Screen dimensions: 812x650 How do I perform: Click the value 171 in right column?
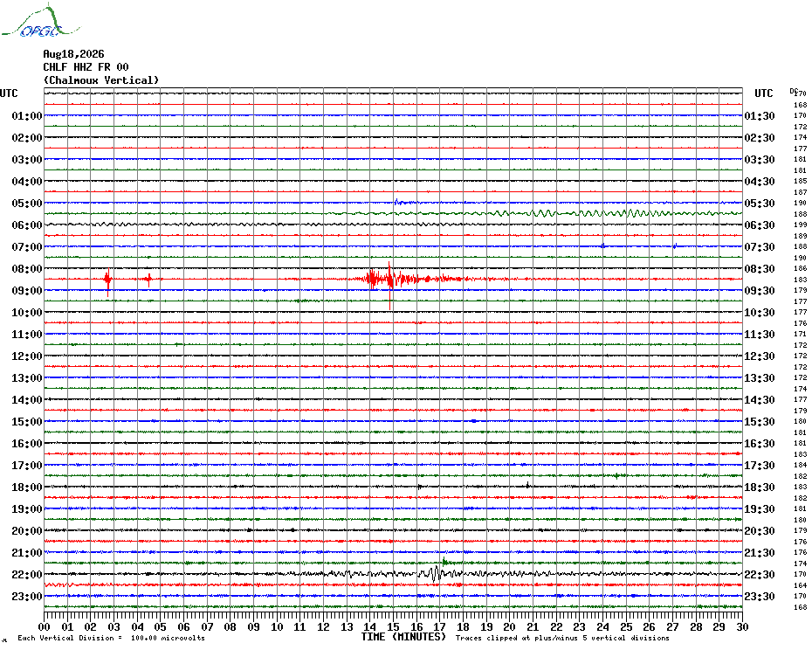tap(801, 335)
